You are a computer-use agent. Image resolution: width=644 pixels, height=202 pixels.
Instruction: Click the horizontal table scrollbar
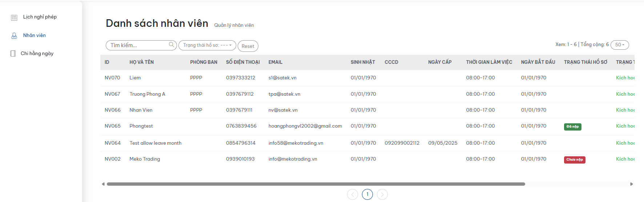[x=315, y=184]
